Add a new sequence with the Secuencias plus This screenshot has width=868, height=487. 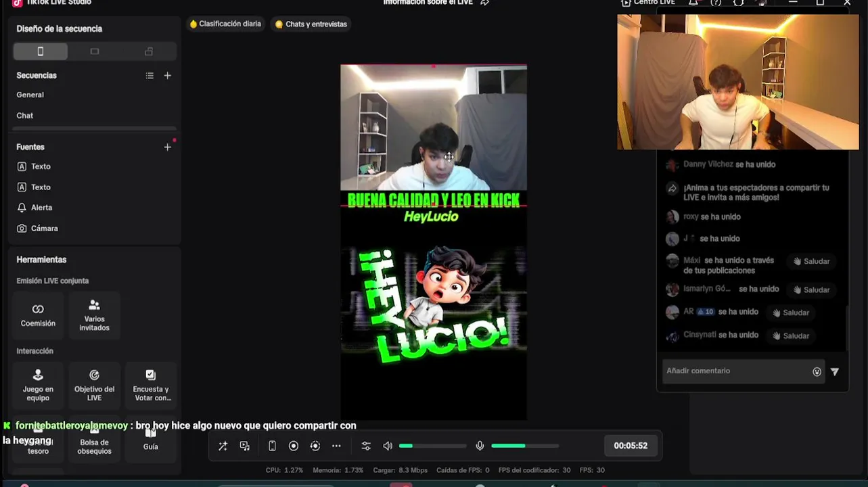pyautogui.click(x=168, y=76)
